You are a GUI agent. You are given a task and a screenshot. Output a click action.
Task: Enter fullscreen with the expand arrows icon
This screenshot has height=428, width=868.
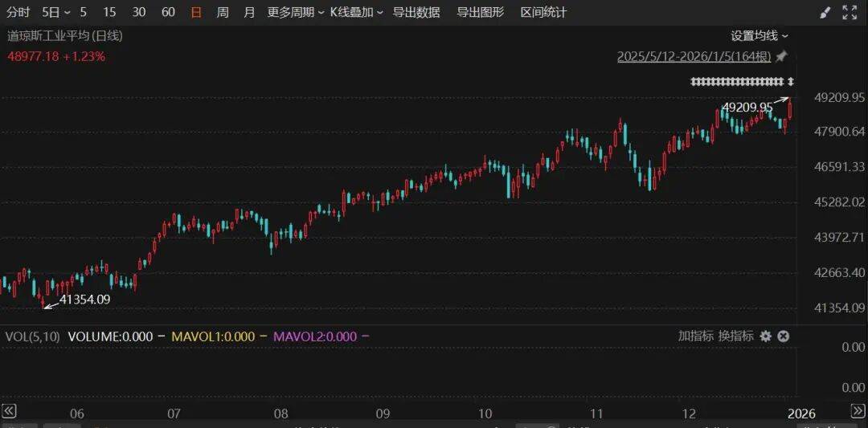850,12
